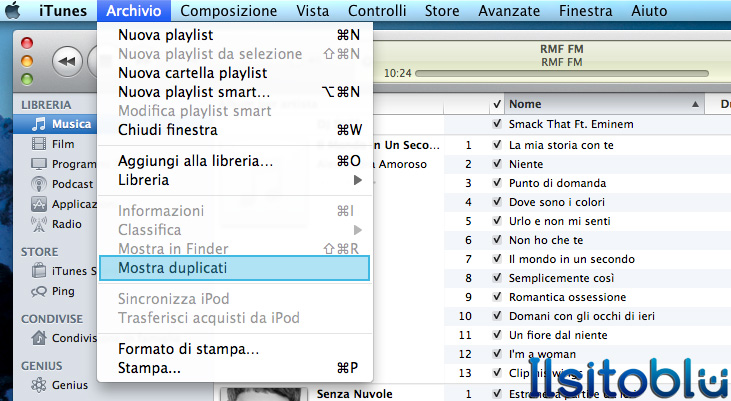Select track Un fiore dal niente
The image size is (731, 401).
[x=558, y=335]
